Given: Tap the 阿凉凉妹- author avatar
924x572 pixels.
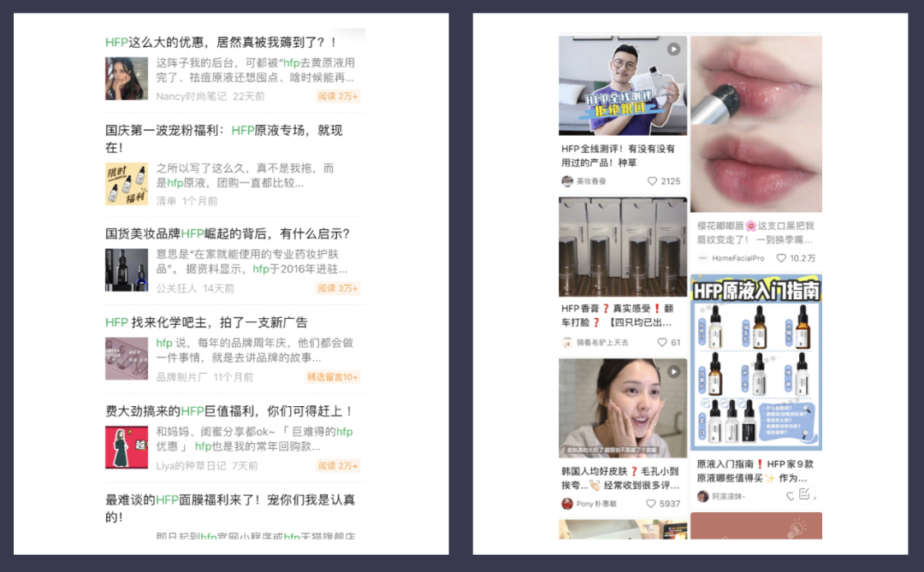Looking at the screenshot, I should [702, 496].
